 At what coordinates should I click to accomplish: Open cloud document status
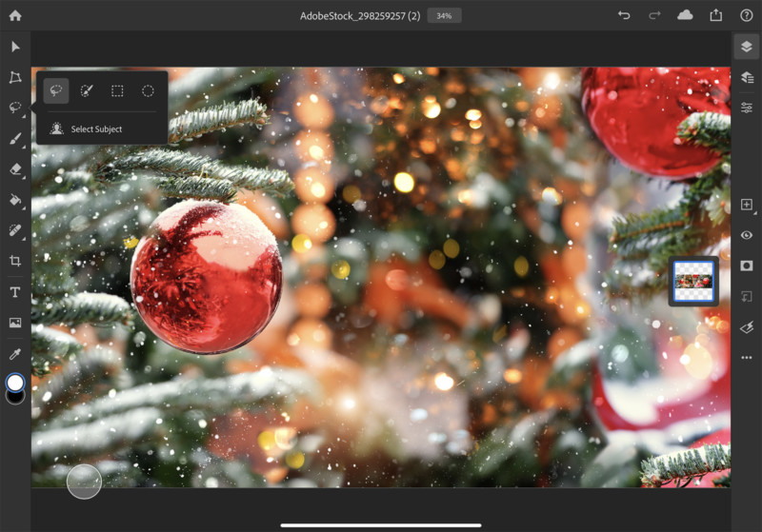click(x=685, y=15)
